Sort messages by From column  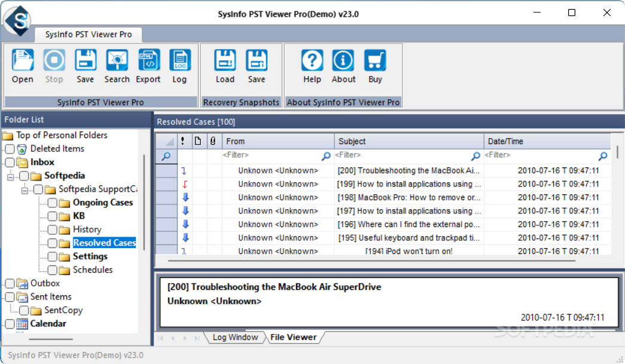(278, 141)
